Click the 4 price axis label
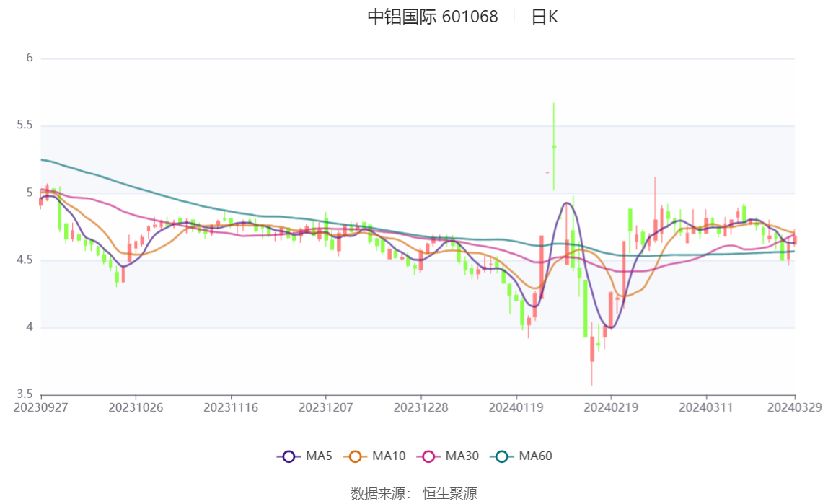This screenshot has height=504, width=828. click(x=30, y=327)
